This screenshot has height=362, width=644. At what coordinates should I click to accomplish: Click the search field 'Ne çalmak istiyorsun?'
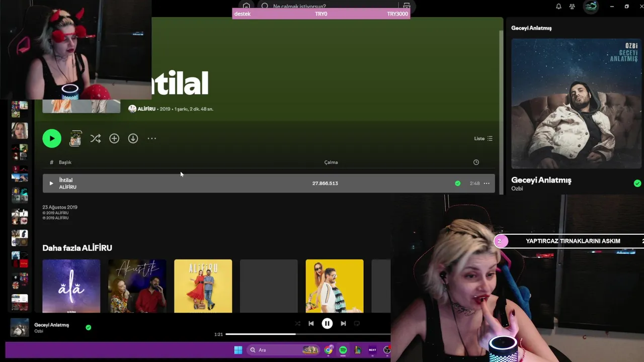coord(330,6)
